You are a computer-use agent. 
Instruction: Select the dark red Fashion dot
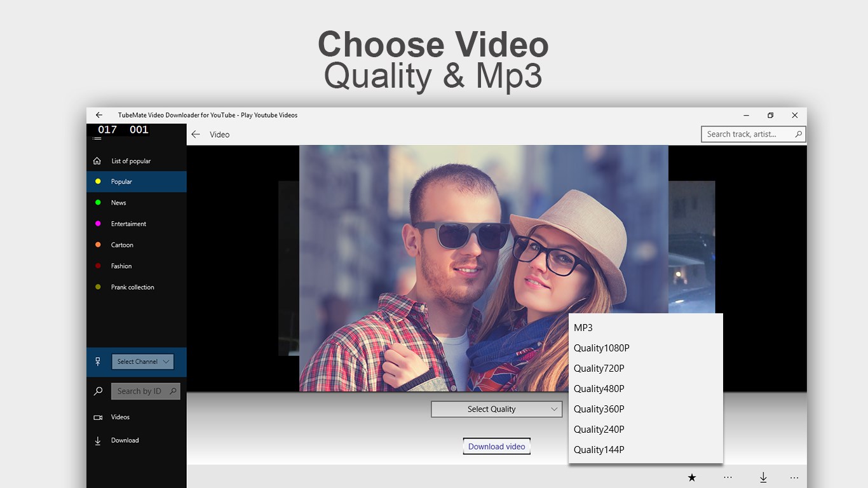98,266
